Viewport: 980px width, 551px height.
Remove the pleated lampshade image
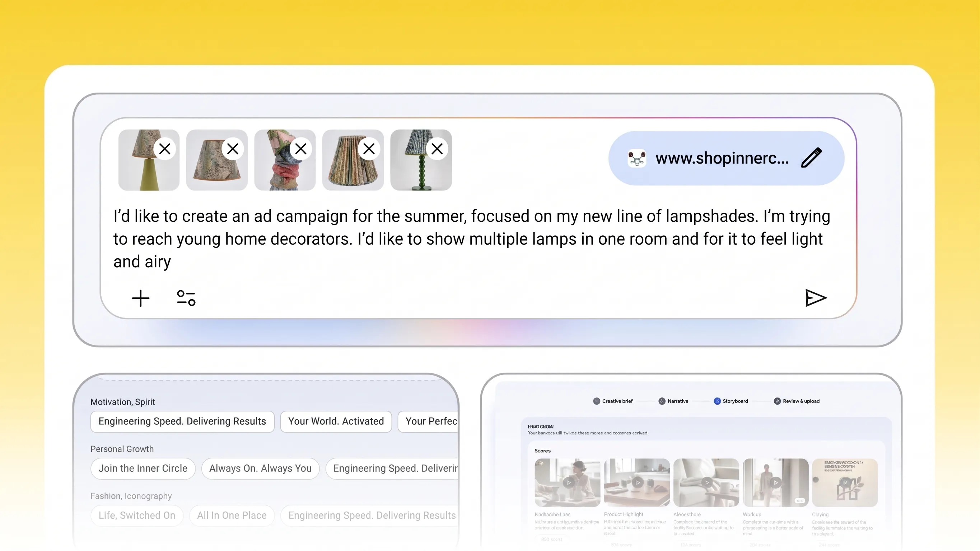click(x=369, y=149)
